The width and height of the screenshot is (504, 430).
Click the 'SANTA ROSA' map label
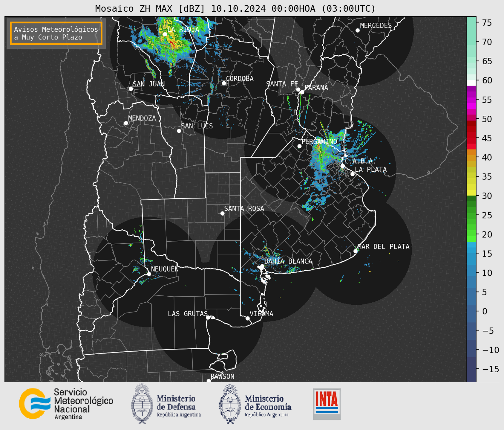pyautogui.click(x=244, y=208)
